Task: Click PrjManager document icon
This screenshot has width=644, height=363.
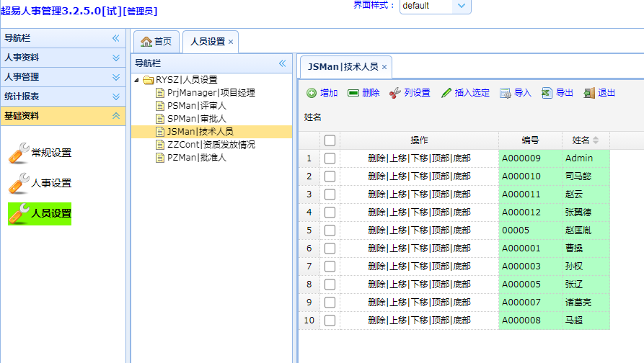Action: [160, 93]
